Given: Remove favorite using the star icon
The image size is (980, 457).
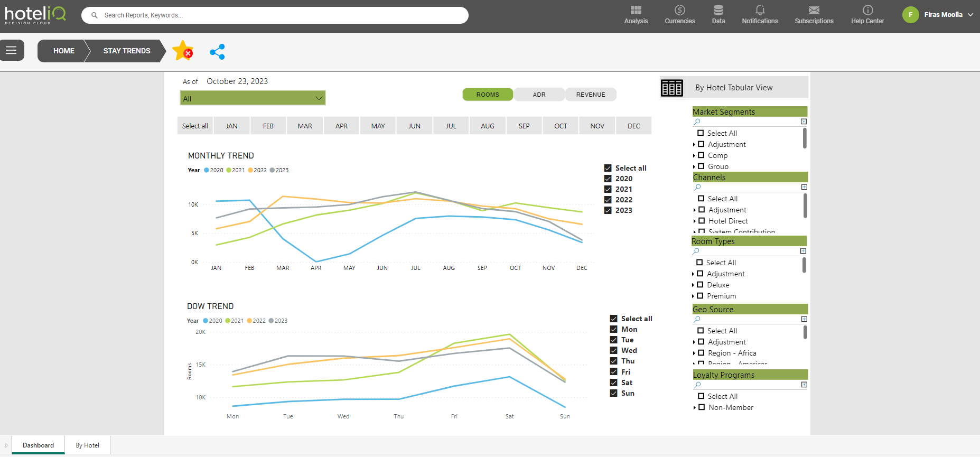Looking at the screenshot, I should tap(183, 51).
